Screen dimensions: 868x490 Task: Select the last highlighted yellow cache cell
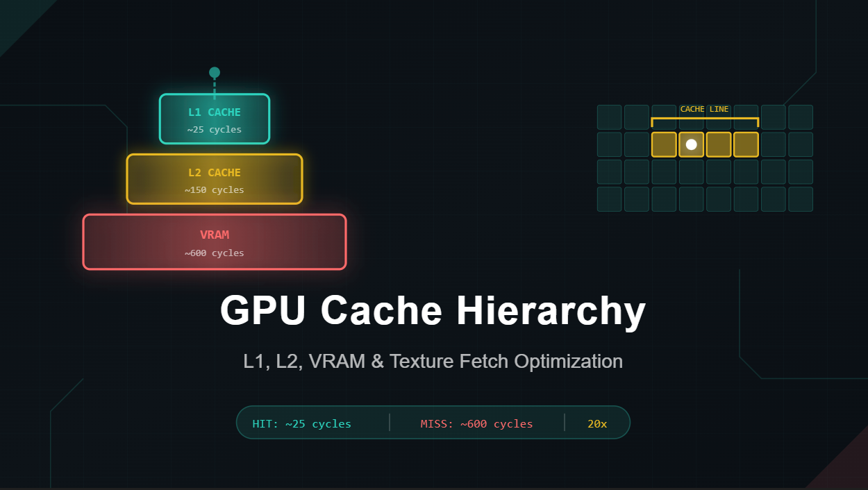pyautogui.click(x=746, y=144)
